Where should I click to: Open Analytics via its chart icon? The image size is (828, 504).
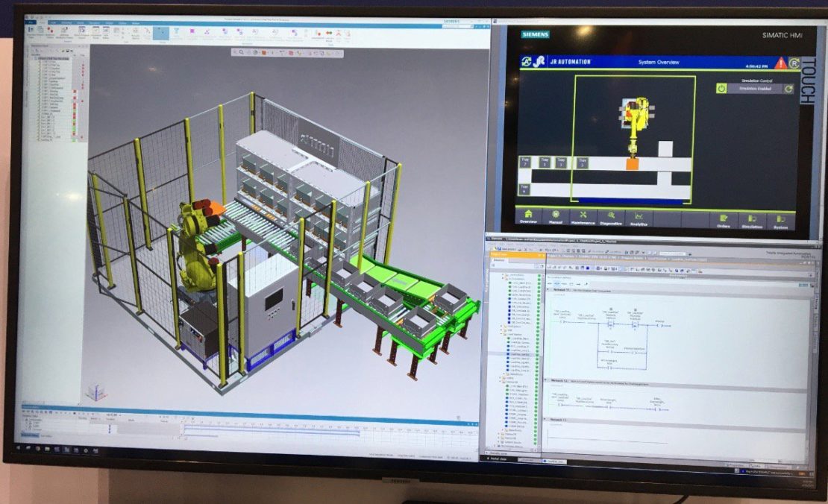pos(639,215)
